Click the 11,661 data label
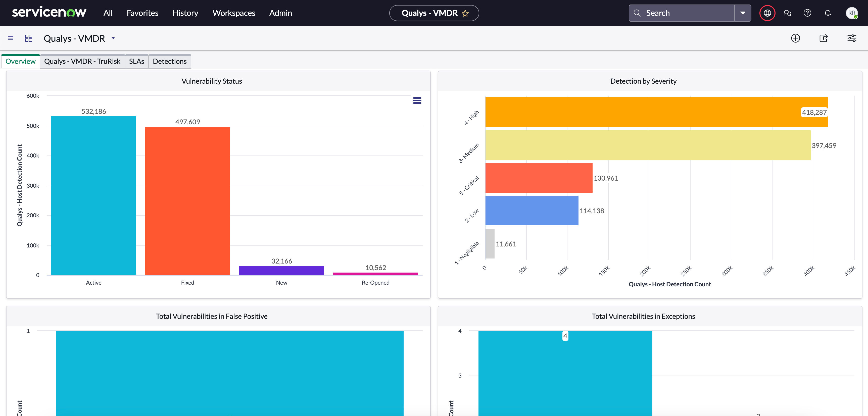The width and height of the screenshot is (868, 416). click(x=506, y=244)
